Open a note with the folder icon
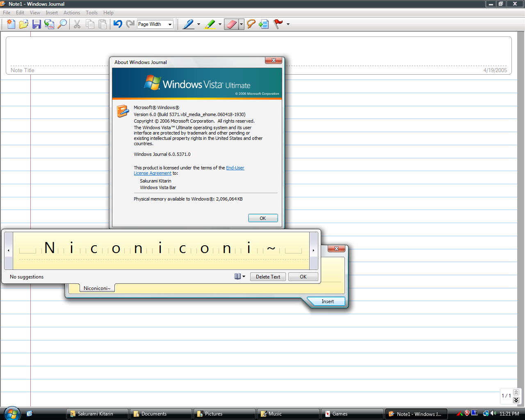The image size is (525, 420). (x=24, y=24)
